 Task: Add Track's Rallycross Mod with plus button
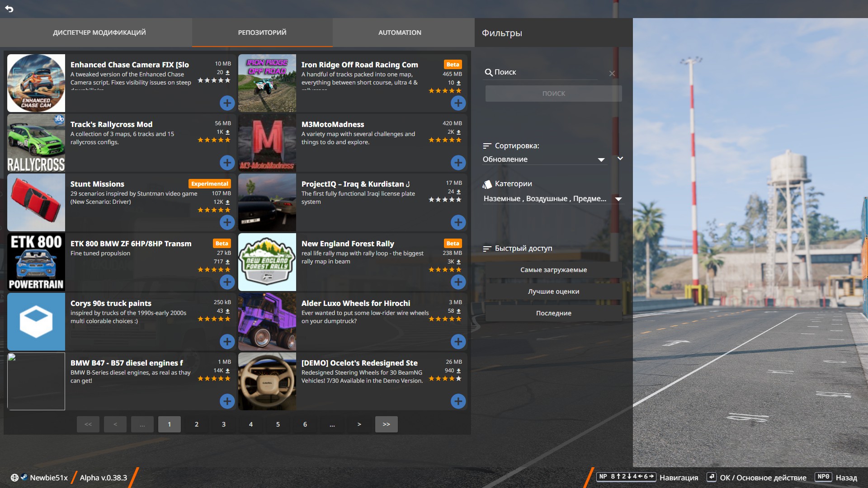point(227,163)
